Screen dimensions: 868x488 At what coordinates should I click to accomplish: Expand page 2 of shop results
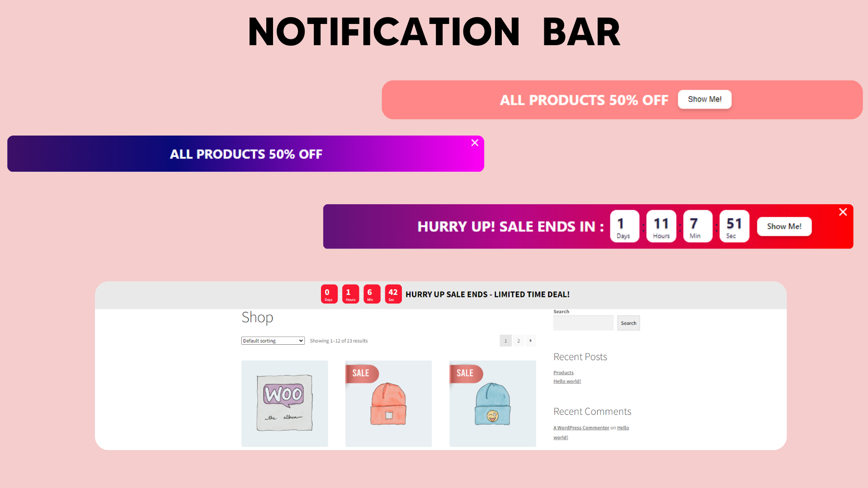pyautogui.click(x=519, y=340)
